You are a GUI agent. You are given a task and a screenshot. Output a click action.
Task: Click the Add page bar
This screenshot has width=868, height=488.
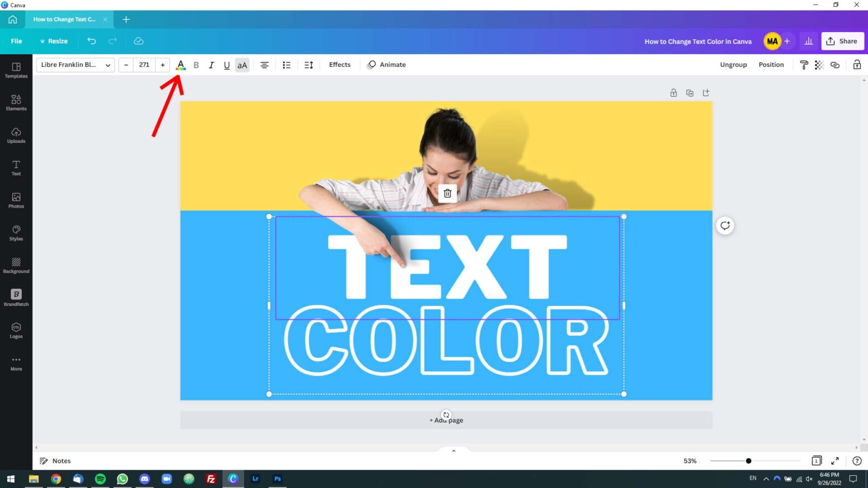[446, 420]
